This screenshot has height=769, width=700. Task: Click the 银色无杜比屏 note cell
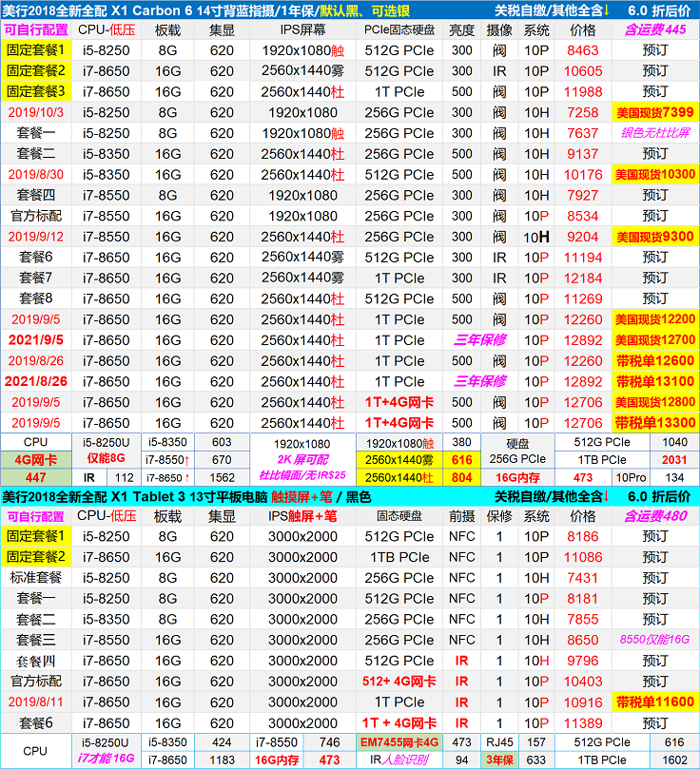(x=654, y=133)
